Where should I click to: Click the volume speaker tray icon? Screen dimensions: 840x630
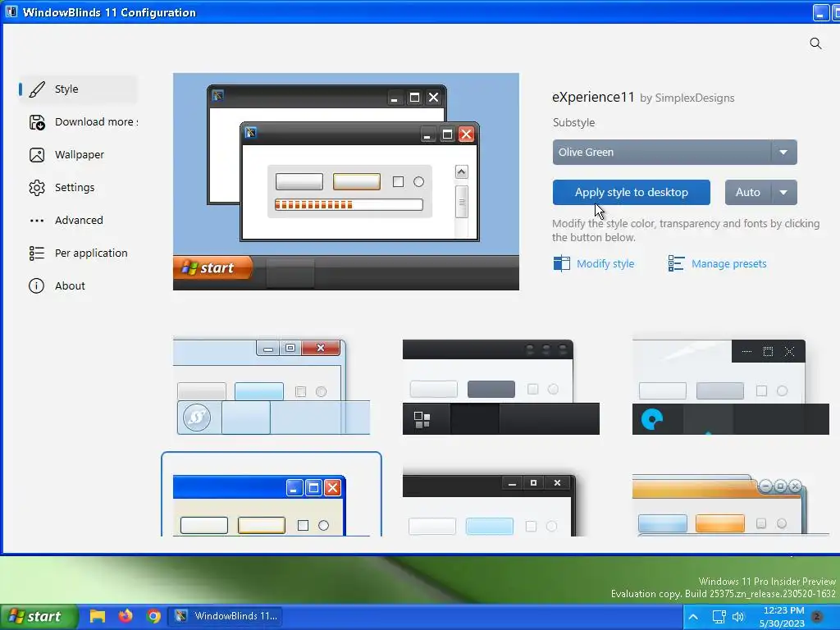click(738, 617)
